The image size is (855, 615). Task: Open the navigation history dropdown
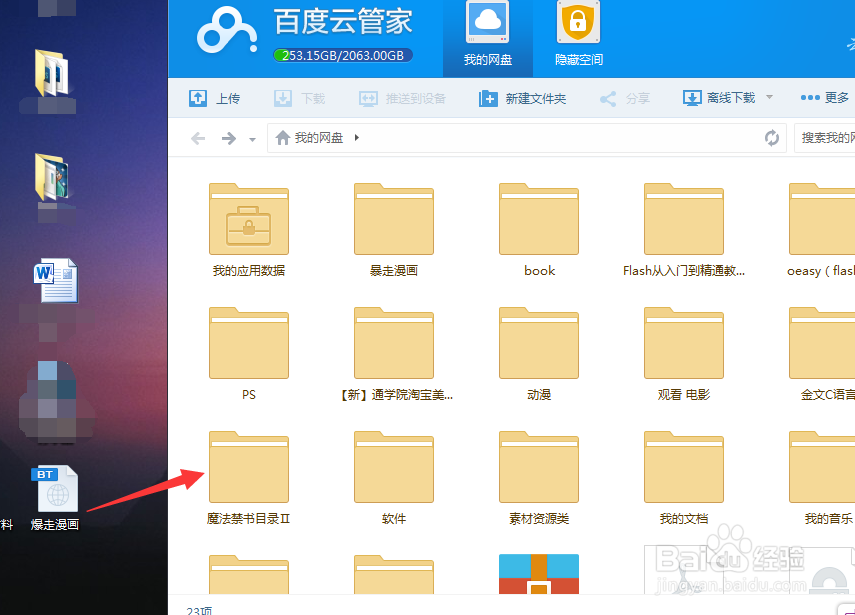click(x=252, y=140)
